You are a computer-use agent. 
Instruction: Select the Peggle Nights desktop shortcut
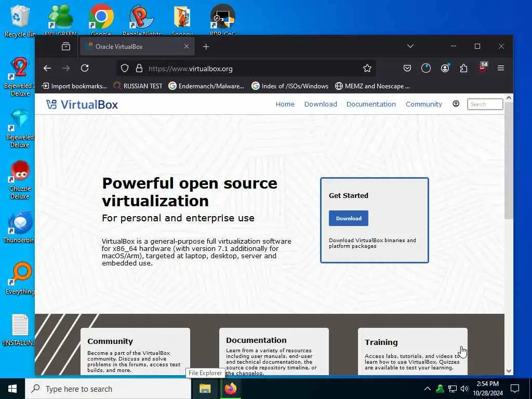141,20
